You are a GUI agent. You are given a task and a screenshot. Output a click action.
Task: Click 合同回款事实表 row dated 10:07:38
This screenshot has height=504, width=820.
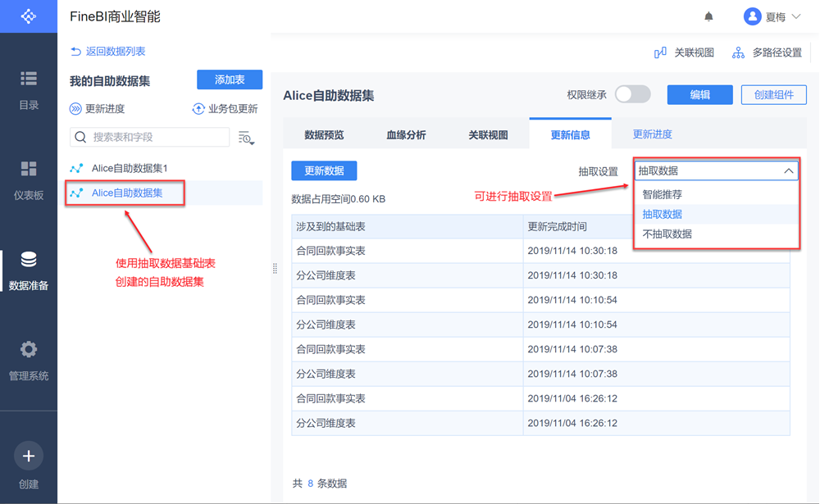(540, 349)
